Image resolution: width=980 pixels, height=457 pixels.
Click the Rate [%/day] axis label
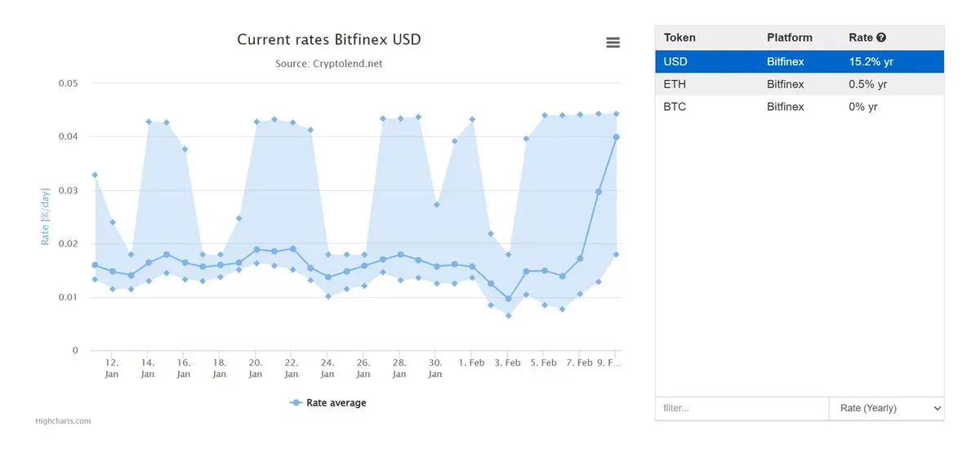(x=46, y=216)
